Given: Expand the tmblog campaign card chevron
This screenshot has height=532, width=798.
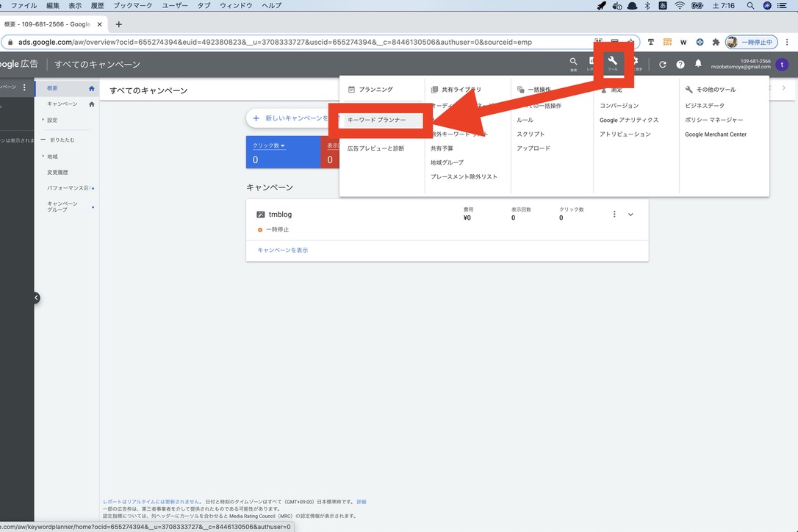Looking at the screenshot, I should (x=630, y=215).
